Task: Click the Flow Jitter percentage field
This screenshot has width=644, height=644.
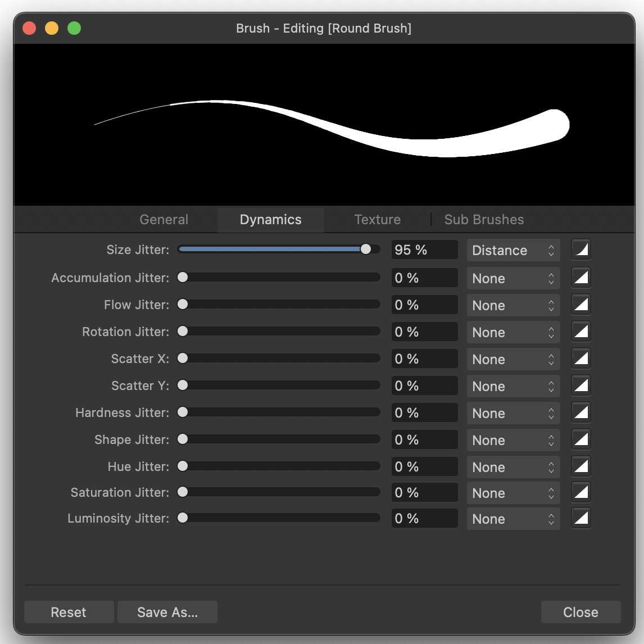Action: tap(425, 305)
